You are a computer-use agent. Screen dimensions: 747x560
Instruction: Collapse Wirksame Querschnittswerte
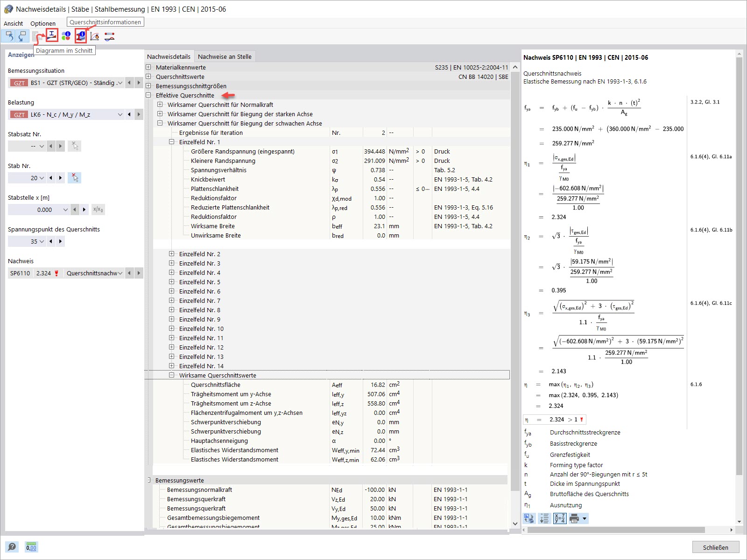[x=172, y=375]
